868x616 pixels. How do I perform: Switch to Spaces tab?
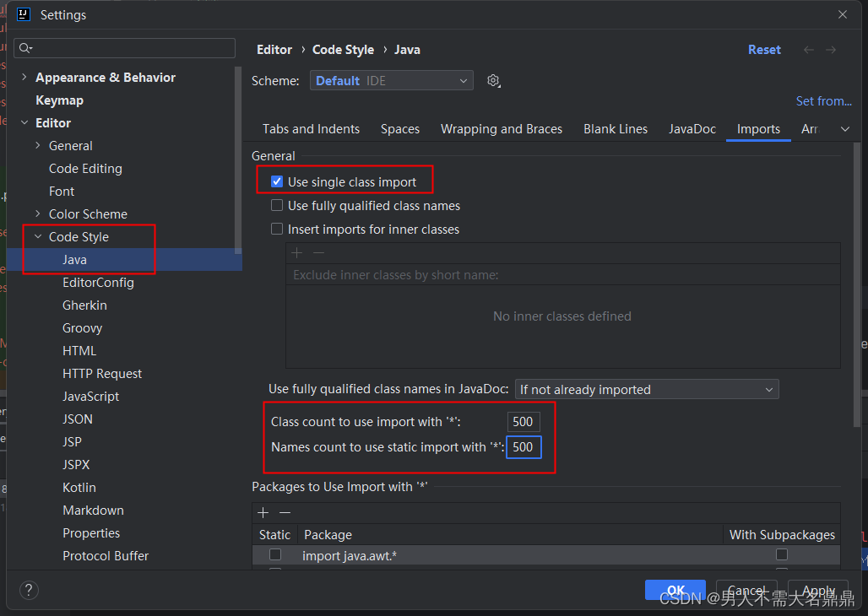pos(399,129)
